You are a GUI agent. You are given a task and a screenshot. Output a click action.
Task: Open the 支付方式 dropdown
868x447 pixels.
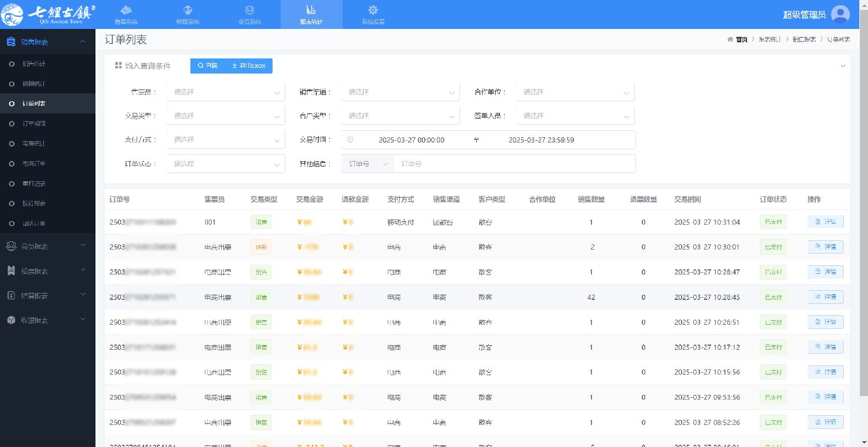click(226, 140)
